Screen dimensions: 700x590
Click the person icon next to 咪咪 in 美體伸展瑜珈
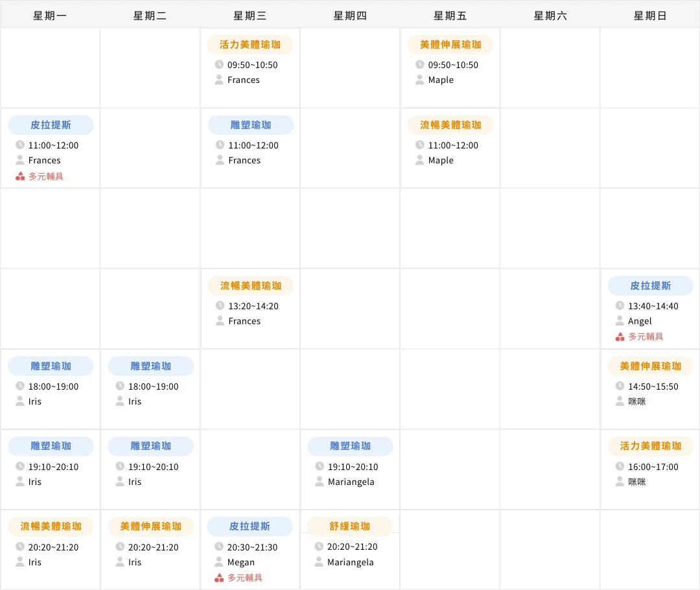pos(620,401)
